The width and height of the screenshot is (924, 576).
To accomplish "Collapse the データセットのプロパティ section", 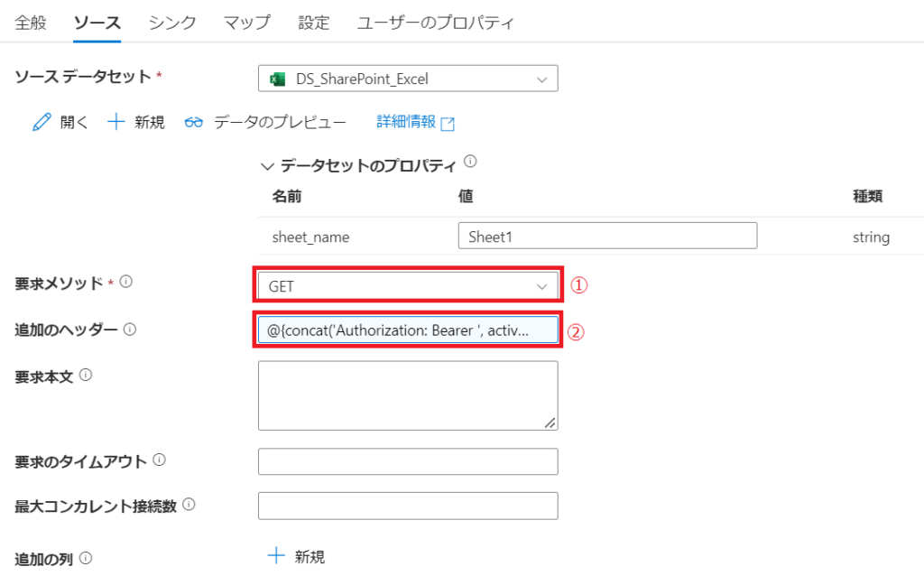I will click(x=267, y=166).
